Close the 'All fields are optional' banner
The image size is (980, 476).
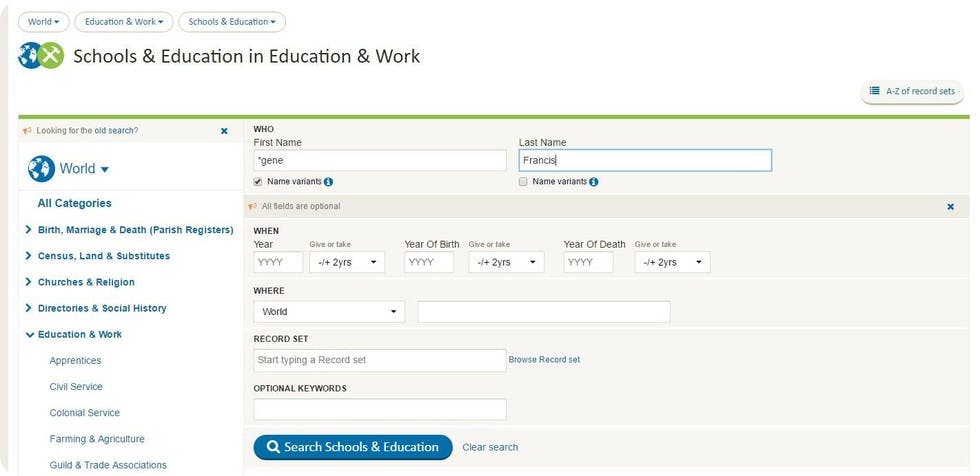pyautogui.click(x=950, y=207)
